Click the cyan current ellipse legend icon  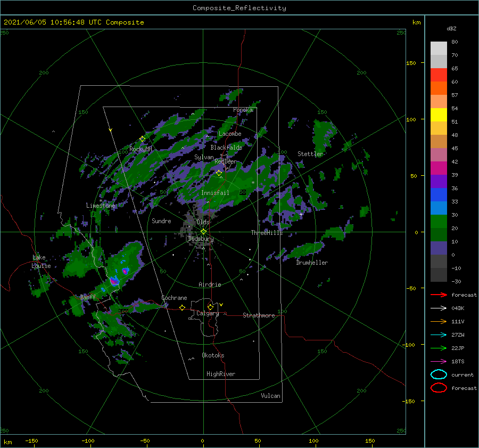[x=439, y=374]
